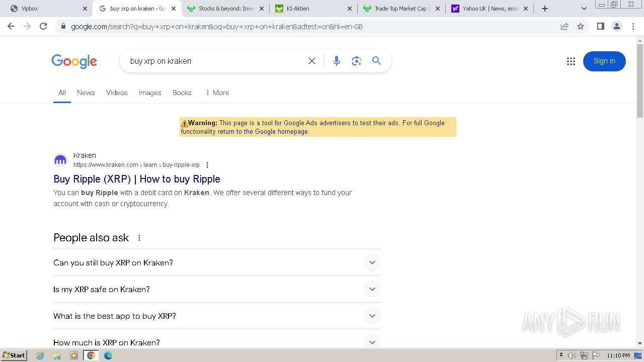Open the Chrome three-dot menu

click(x=633, y=26)
